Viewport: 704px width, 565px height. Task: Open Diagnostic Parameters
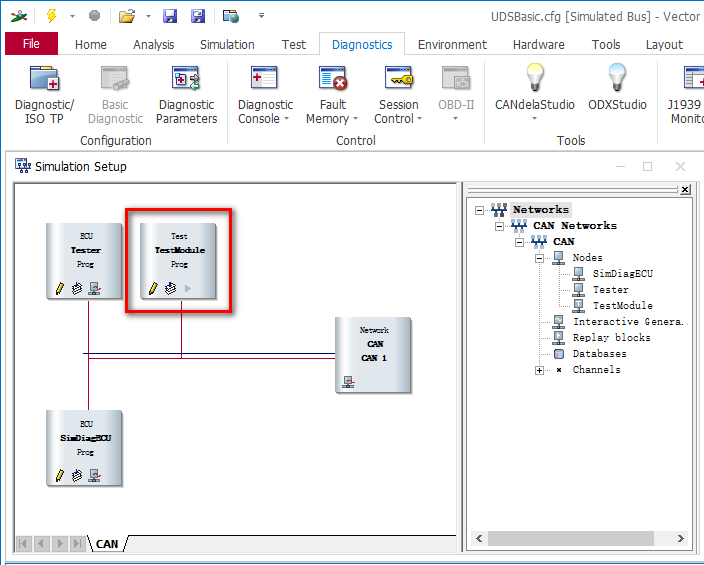click(x=186, y=95)
